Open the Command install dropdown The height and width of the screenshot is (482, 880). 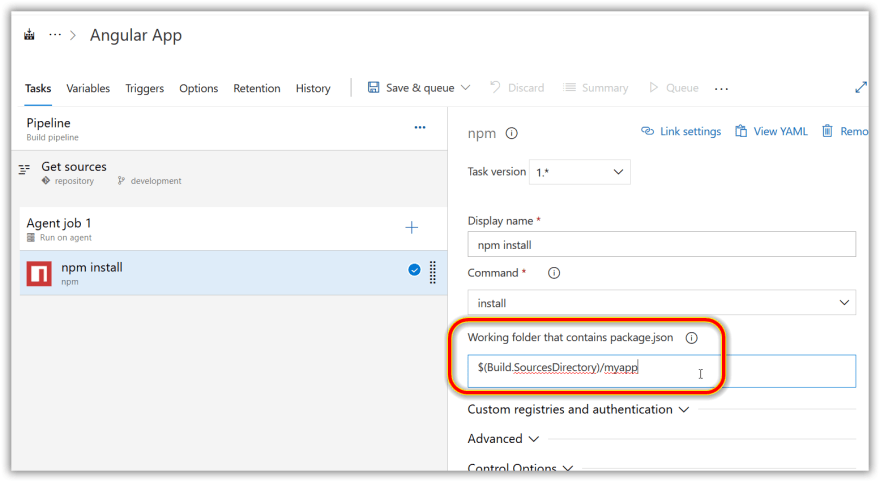[x=662, y=302]
